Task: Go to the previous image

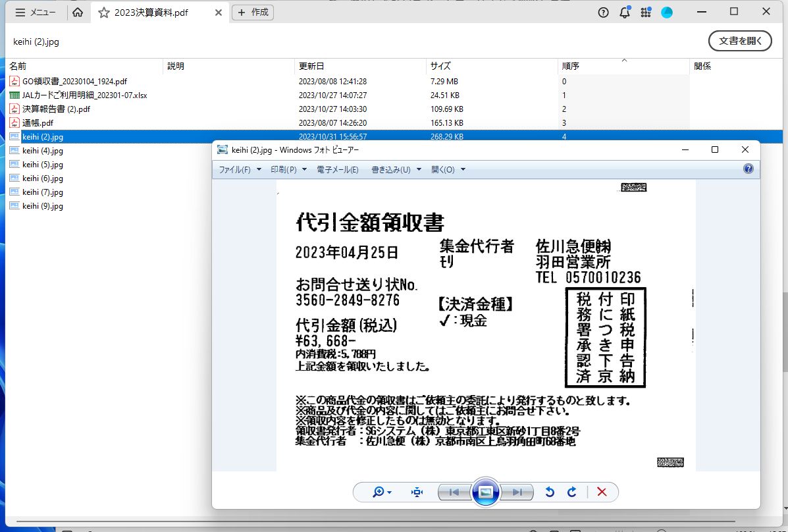Action: pos(454,492)
